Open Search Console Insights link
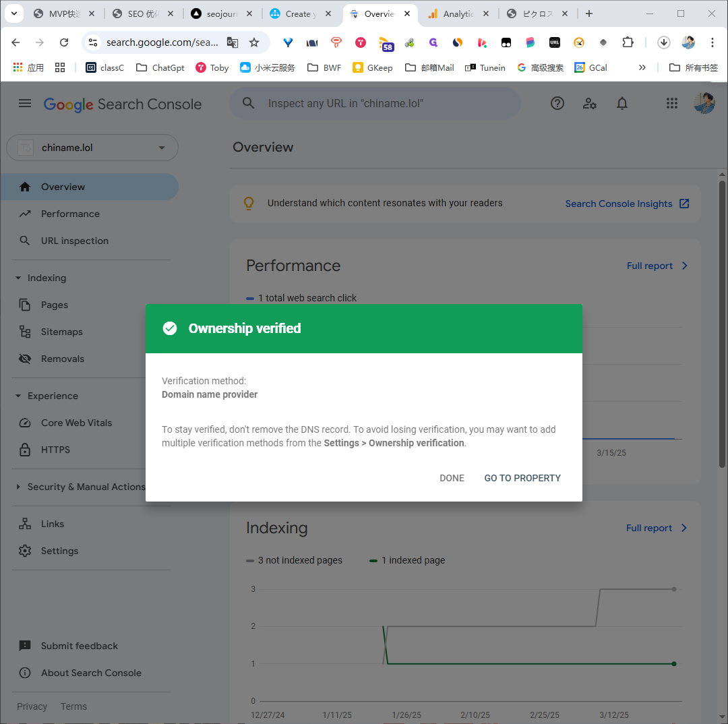This screenshot has width=728, height=724. [627, 204]
